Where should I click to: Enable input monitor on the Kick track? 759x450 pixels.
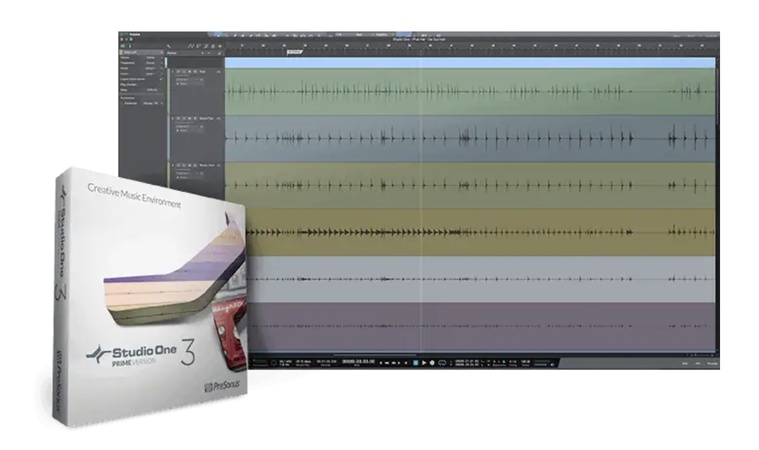click(x=195, y=72)
